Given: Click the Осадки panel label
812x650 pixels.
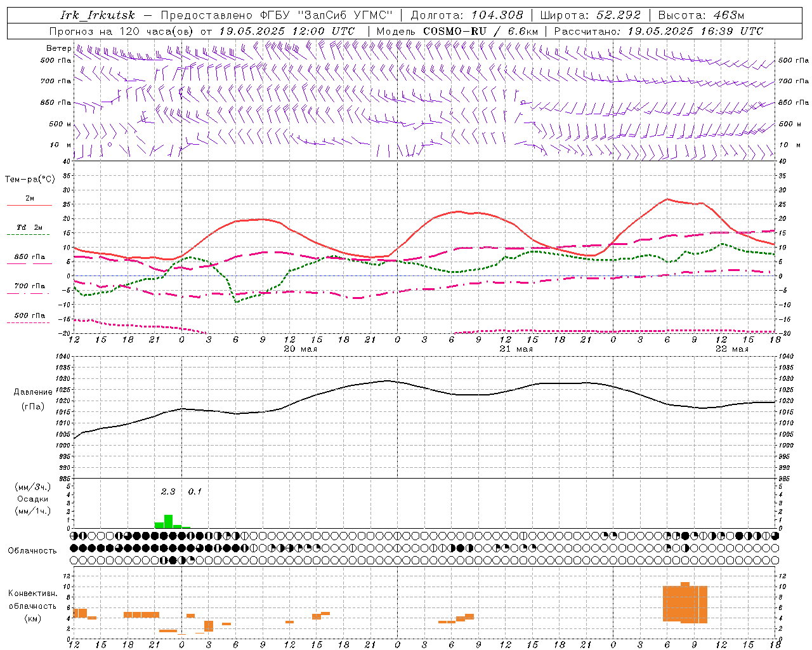Looking at the screenshot, I should pyautogui.click(x=32, y=499).
